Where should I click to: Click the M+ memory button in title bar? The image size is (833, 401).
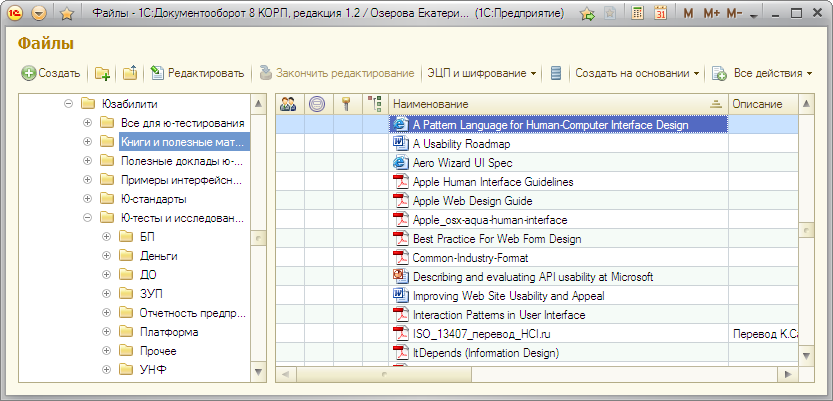(711, 15)
